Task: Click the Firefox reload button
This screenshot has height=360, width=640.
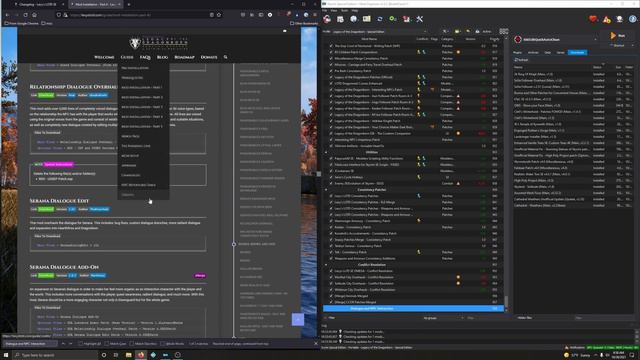Action: point(25,15)
